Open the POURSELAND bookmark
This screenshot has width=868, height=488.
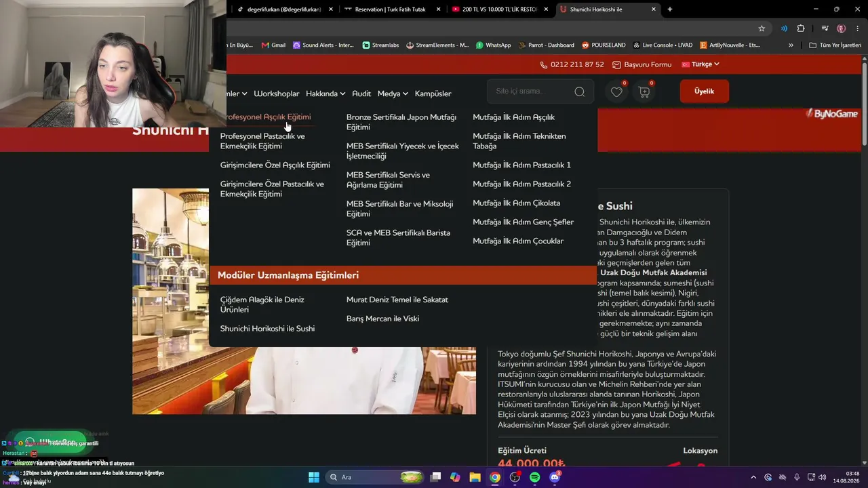[x=604, y=45]
